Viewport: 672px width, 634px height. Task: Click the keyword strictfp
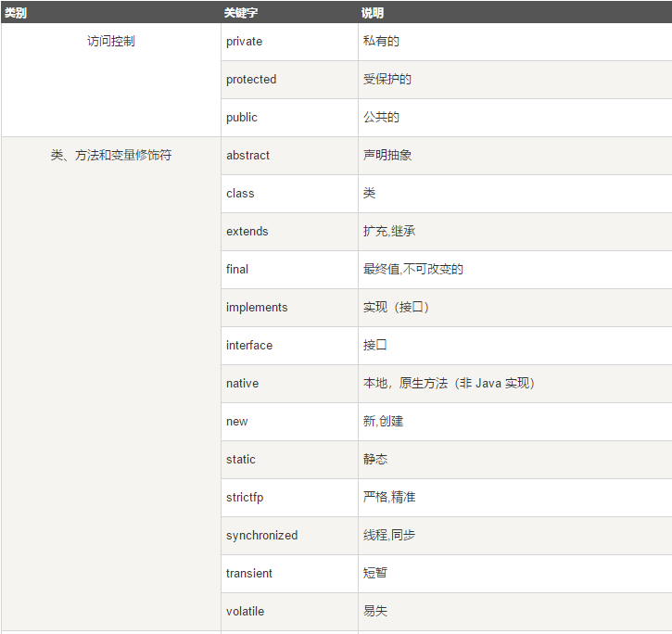[x=245, y=498]
